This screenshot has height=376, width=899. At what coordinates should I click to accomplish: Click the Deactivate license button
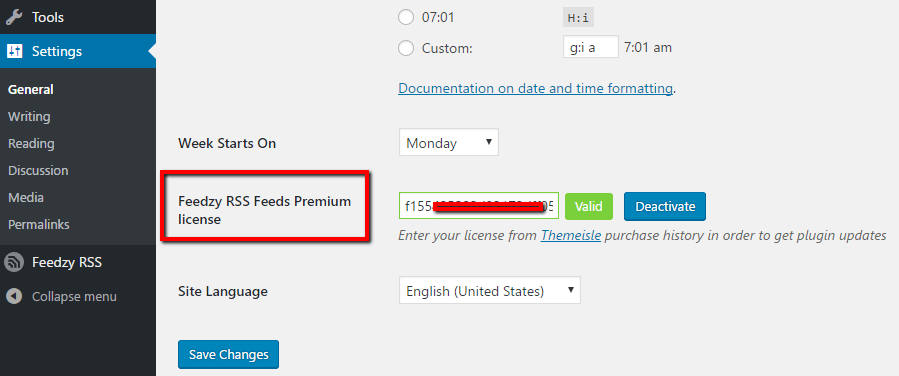tap(665, 206)
